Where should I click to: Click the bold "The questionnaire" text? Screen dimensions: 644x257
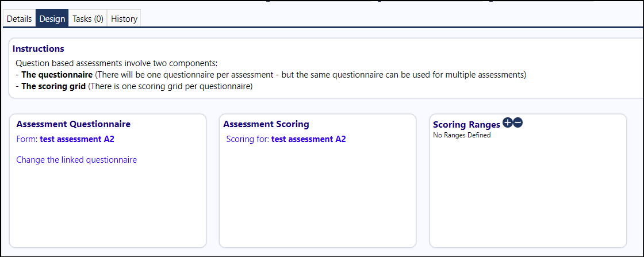(57, 75)
